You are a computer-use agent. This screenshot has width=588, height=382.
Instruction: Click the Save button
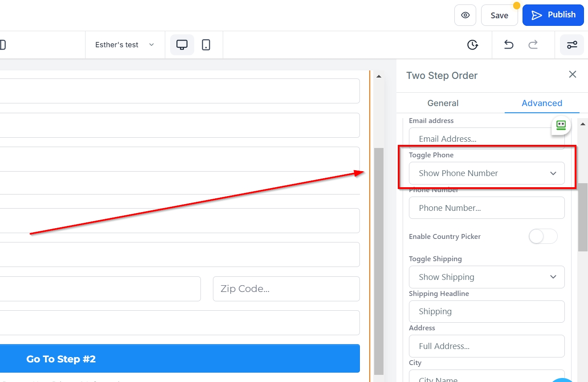coord(499,15)
